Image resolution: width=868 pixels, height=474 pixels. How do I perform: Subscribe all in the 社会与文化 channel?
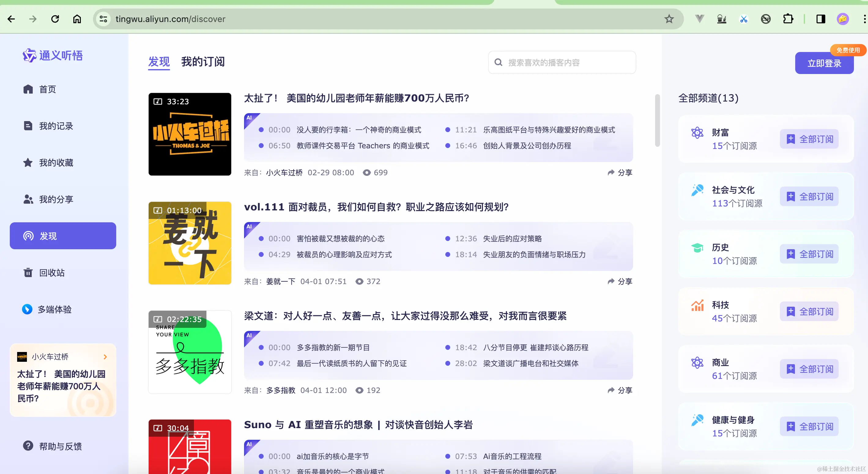pos(809,196)
